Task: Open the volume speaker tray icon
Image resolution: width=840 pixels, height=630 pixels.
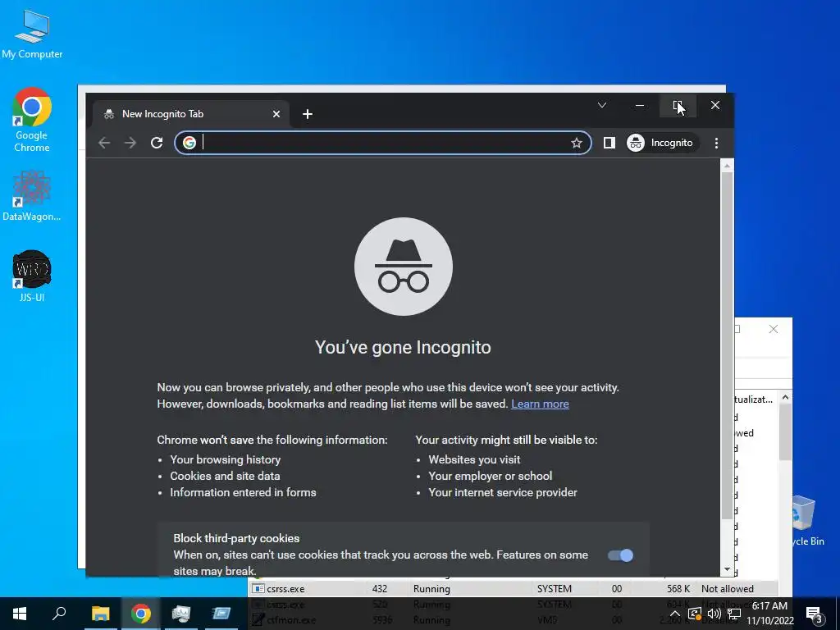Action: coord(714,614)
